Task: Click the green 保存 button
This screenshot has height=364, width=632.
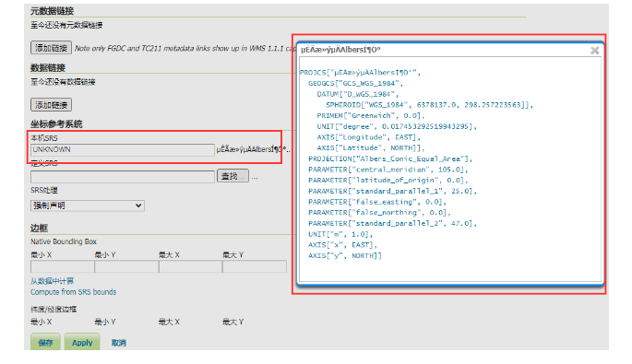Action: click(x=45, y=342)
